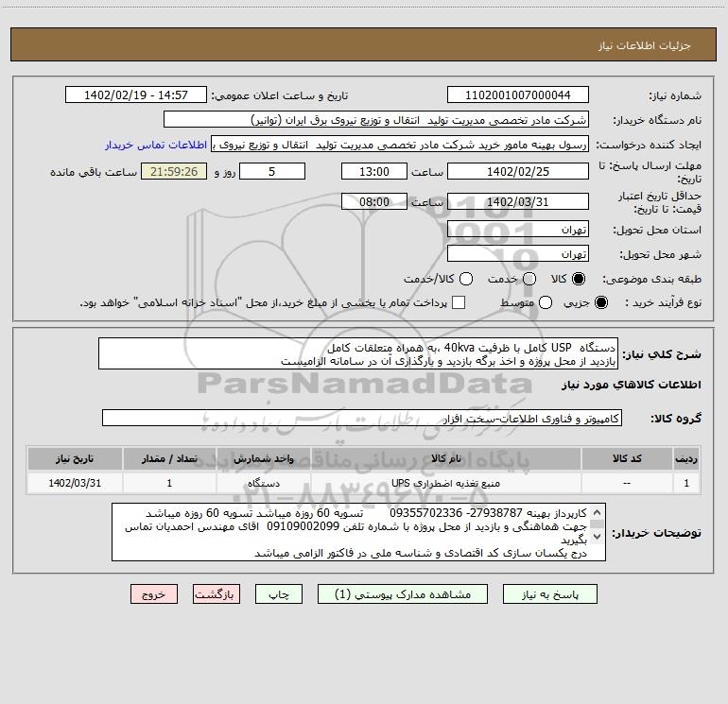Click the استان محل تحویل field تهران
This screenshot has width=728, height=704.
518,229
